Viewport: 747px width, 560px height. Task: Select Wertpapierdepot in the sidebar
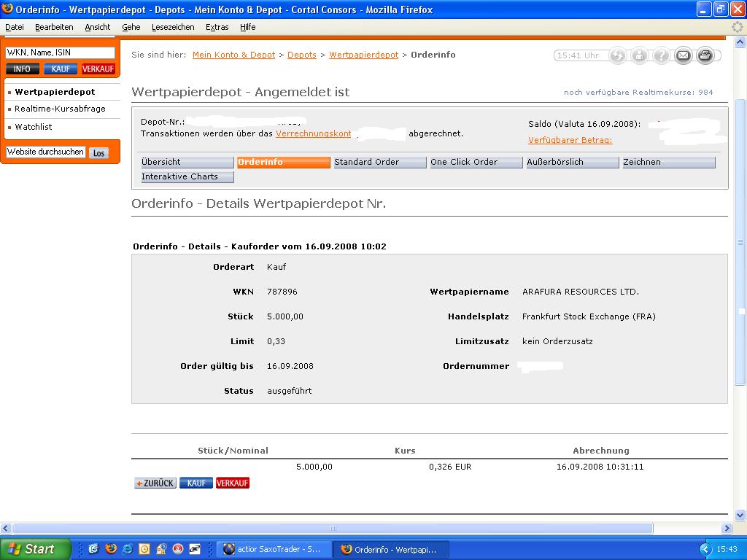[54, 92]
